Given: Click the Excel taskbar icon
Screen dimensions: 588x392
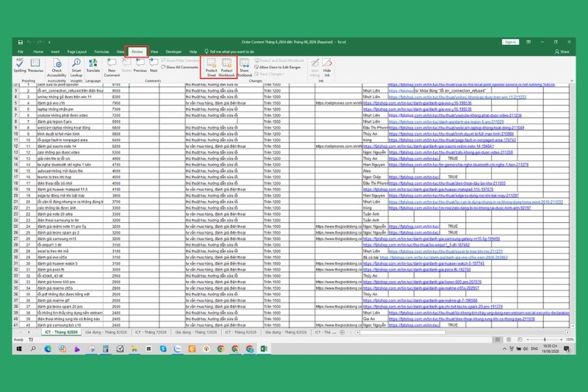Looking at the screenshot, I should tap(264, 349).
